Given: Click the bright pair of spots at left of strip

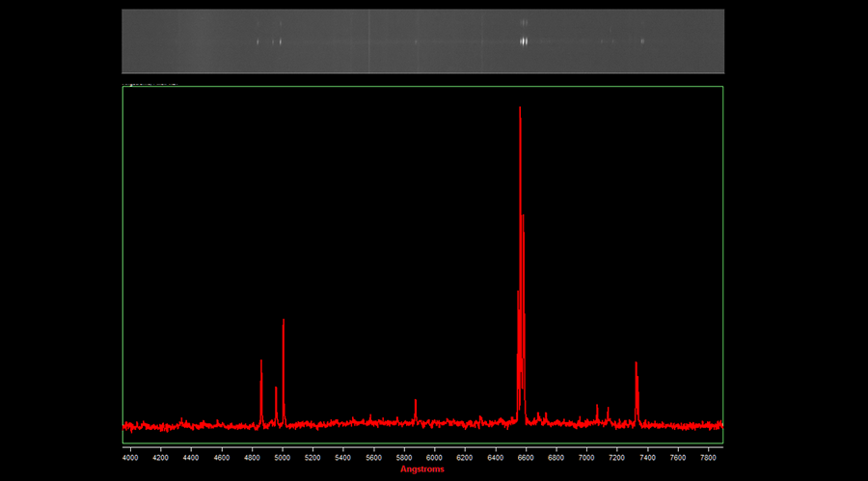Looking at the screenshot, I should coord(269,41).
